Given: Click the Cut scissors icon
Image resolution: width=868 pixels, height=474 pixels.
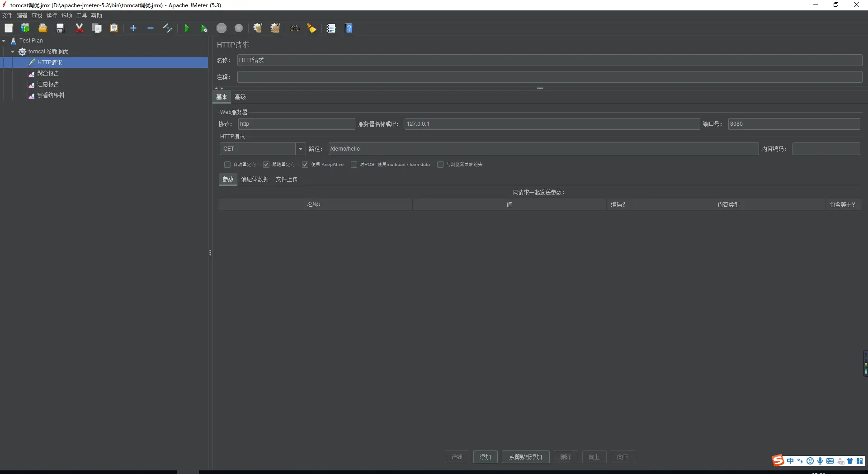Looking at the screenshot, I should pos(80,28).
